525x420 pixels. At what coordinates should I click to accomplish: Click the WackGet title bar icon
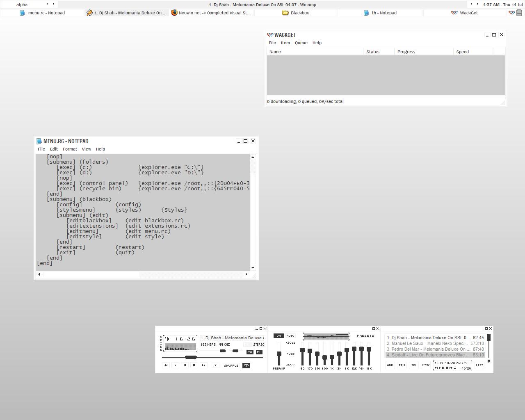point(270,35)
